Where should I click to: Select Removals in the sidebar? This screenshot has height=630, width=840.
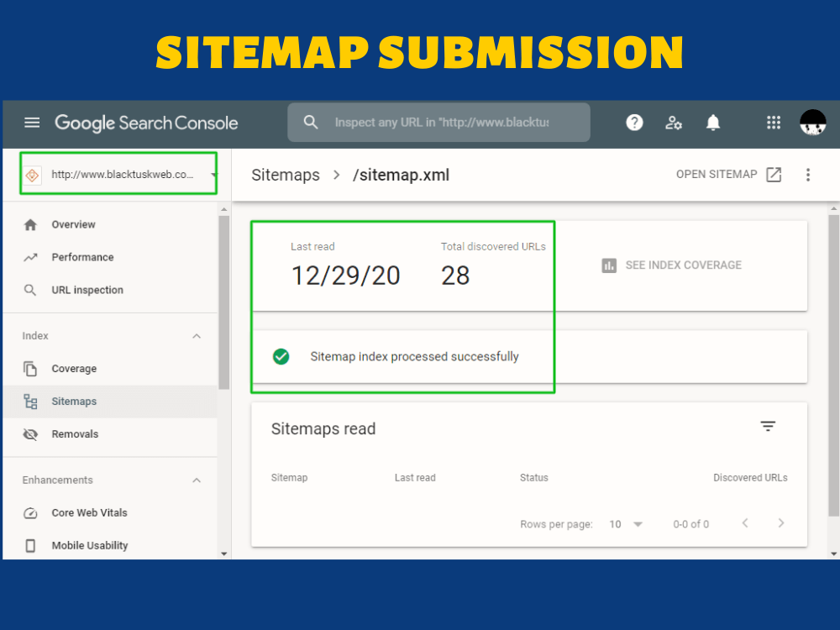[110, 434]
